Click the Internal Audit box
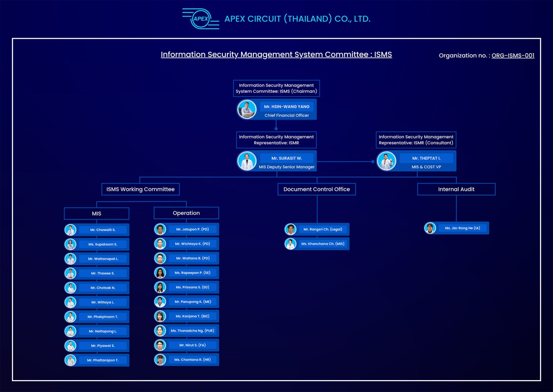 [x=456, y=189]
